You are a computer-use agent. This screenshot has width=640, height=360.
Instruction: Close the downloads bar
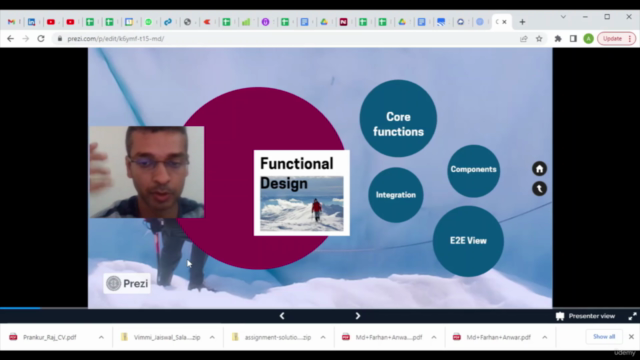click(631, 337)
